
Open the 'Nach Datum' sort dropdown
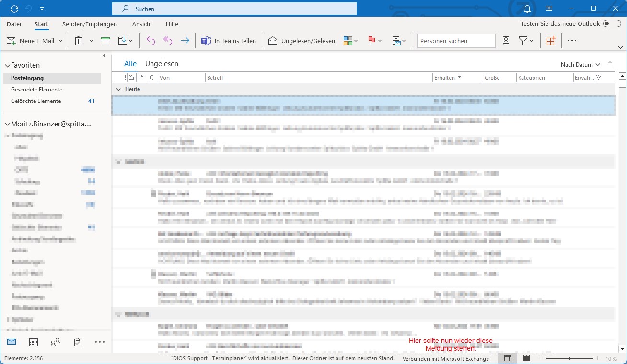[581, 65]
